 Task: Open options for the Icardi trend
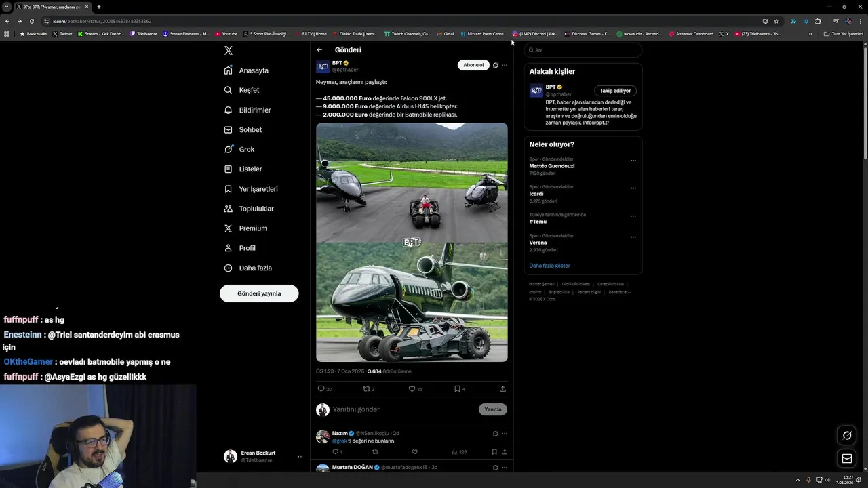(x=633, y=188)
